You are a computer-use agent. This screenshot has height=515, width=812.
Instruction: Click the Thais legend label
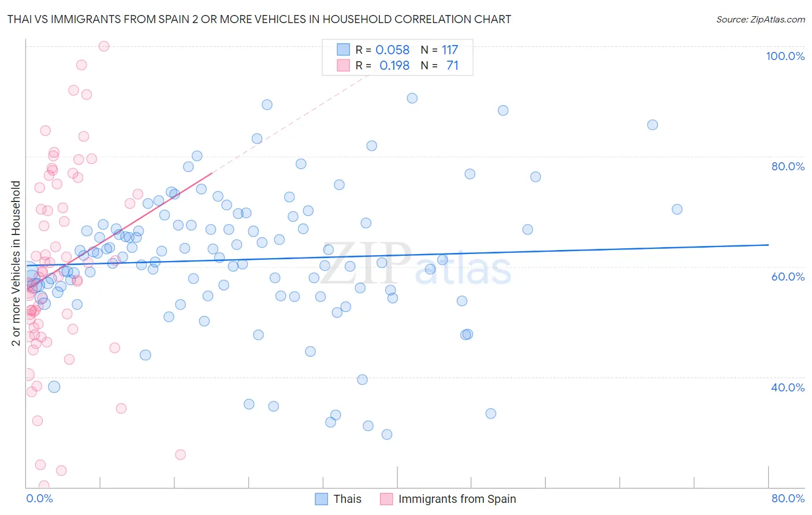[347, 499]
